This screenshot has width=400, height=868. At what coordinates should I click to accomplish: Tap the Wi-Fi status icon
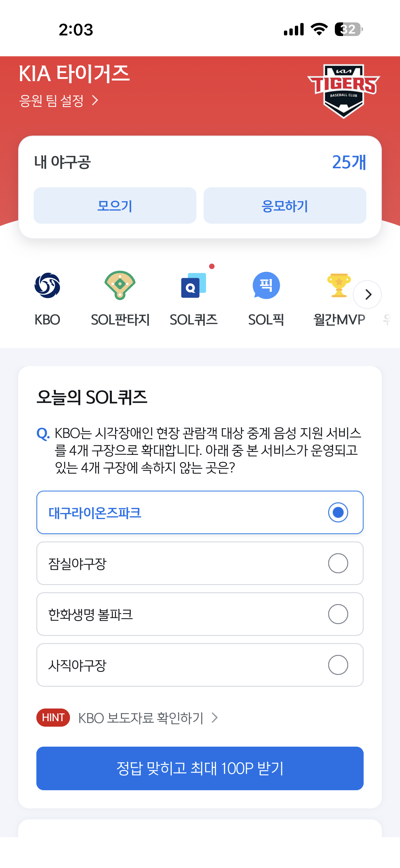click(x=319, y=29)
